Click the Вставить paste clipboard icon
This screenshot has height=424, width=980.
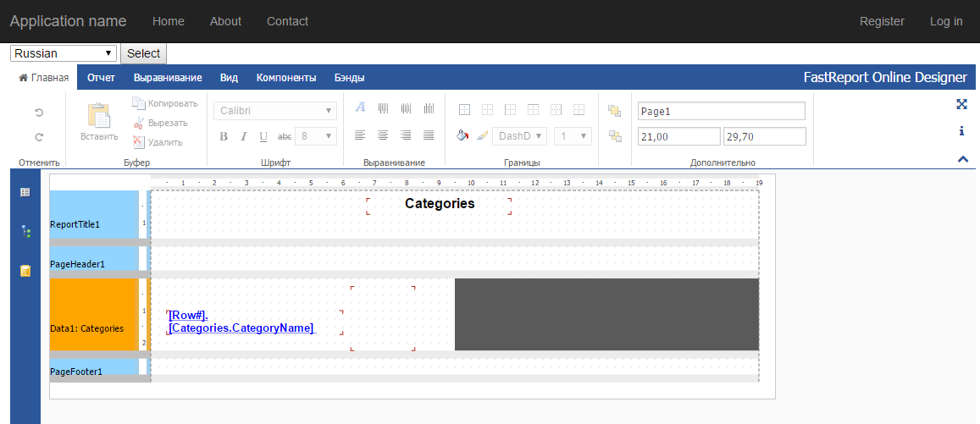pyautogui.click(x=99, y=116)
